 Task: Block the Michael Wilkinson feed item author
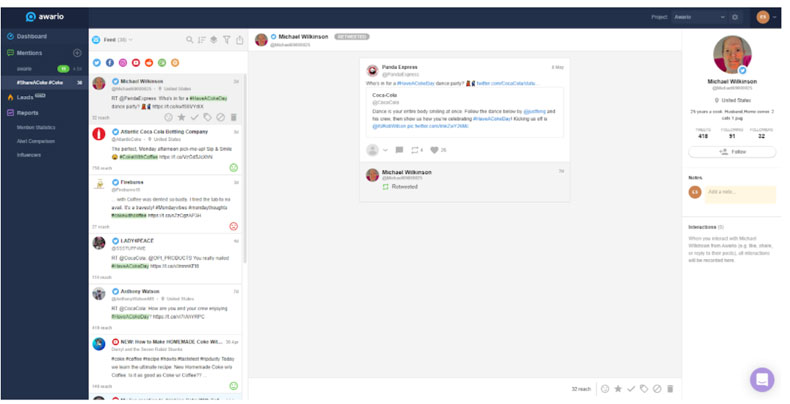(x=220, y=117)
